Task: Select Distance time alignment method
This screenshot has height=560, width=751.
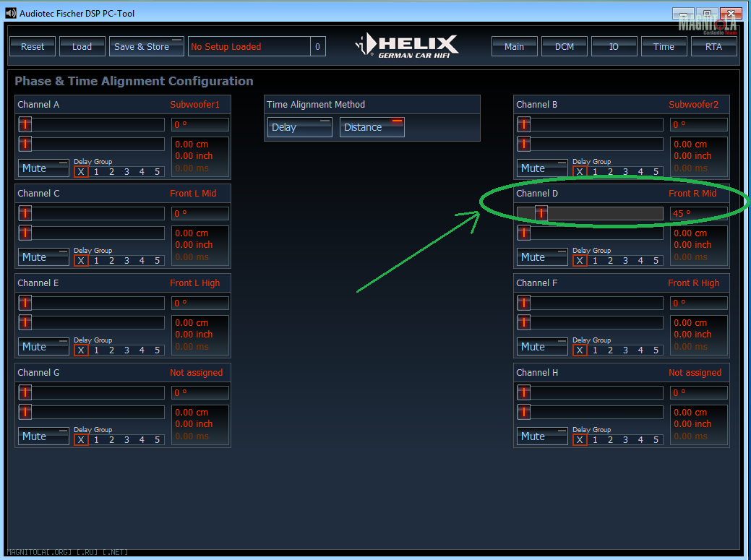Action: pyautogui.click(x=372, y=127)
